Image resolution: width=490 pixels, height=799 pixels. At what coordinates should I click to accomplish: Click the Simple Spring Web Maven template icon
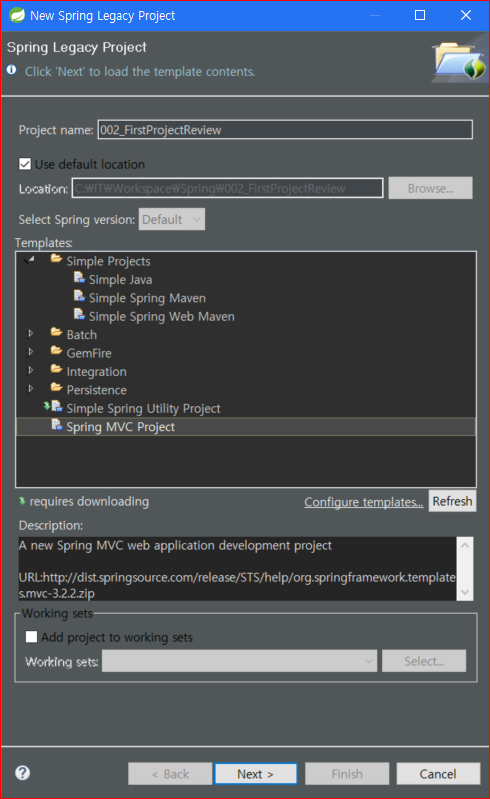79,314
